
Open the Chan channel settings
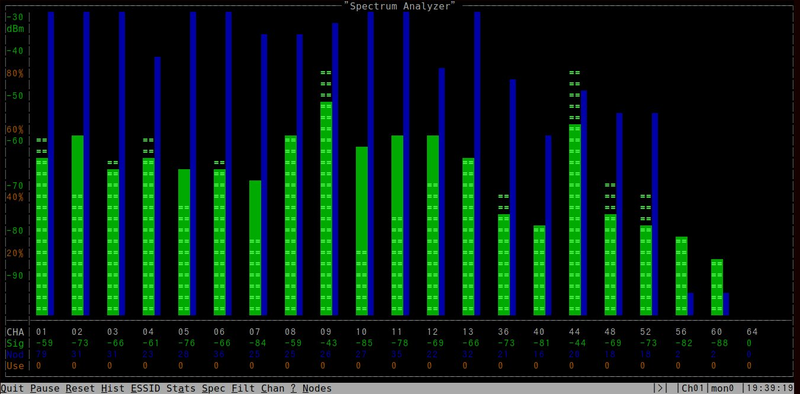pos(273,388)
